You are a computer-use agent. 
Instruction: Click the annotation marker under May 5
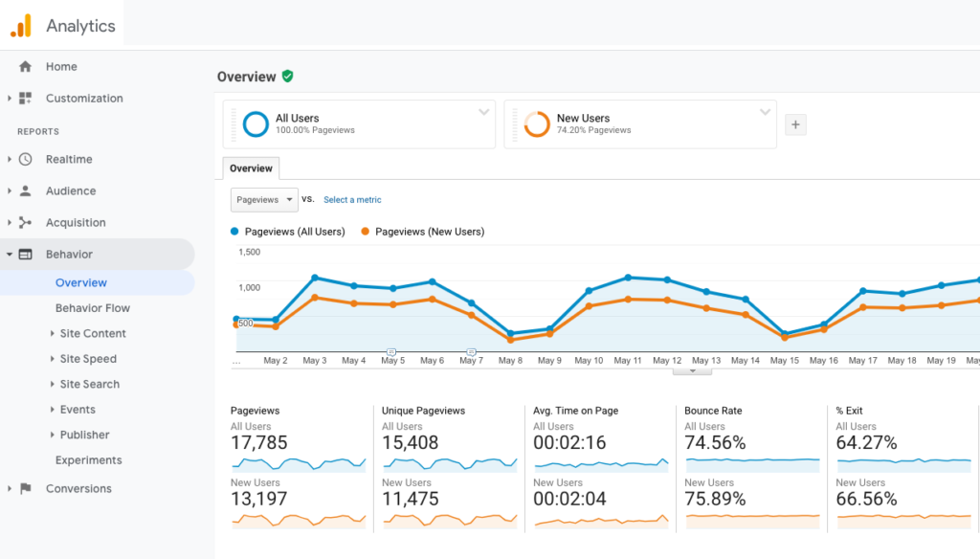(391, 351)
